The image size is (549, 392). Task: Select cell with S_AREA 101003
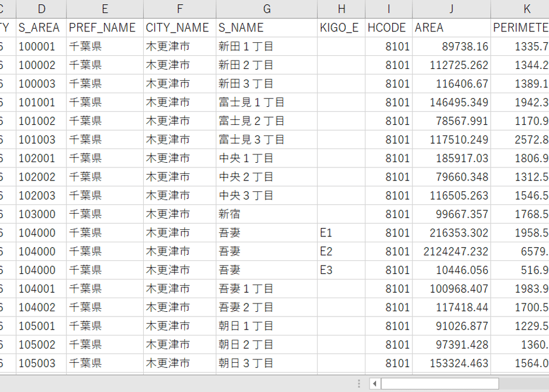coord(42,140)
